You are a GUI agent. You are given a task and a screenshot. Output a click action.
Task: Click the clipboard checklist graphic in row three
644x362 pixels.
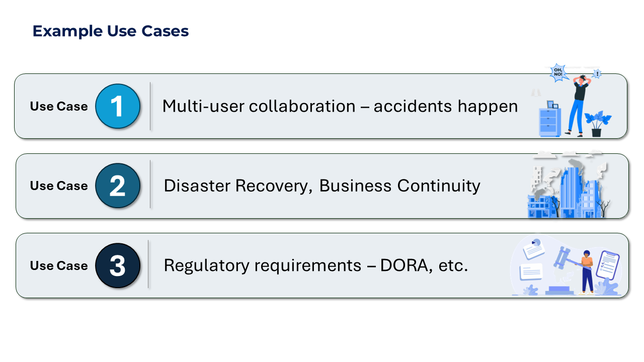pos(608,265)
